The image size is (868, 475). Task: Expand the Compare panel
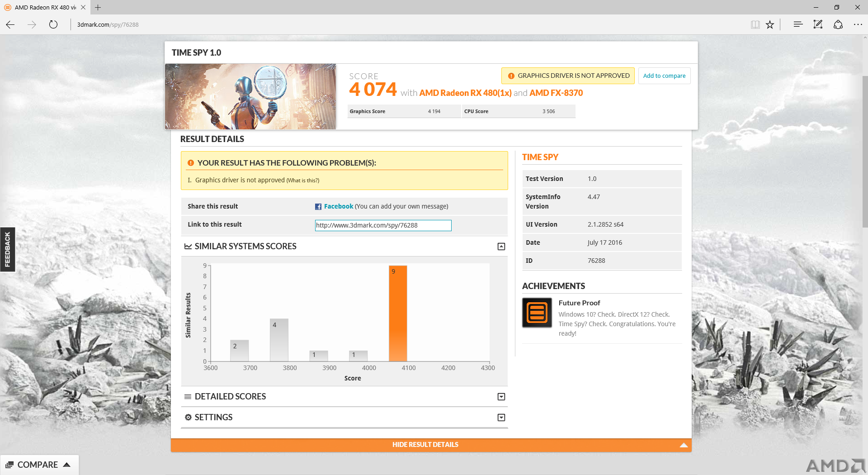tap(39, 465)
